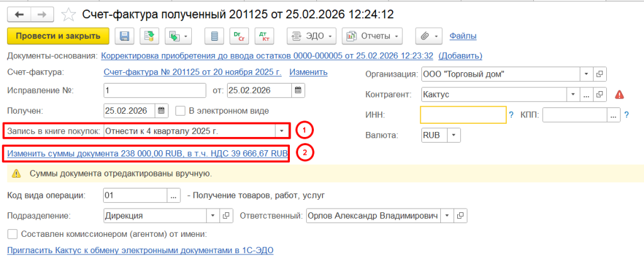Open the document structure list icon

[x=214, y=36]
